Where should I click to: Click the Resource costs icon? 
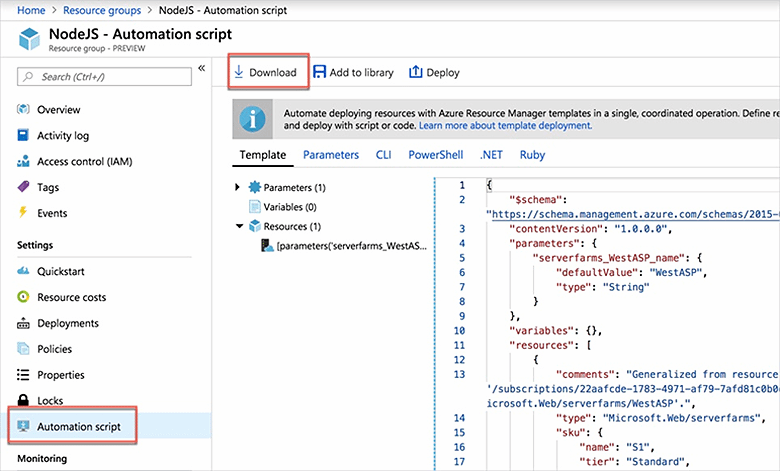pos(24,298)
